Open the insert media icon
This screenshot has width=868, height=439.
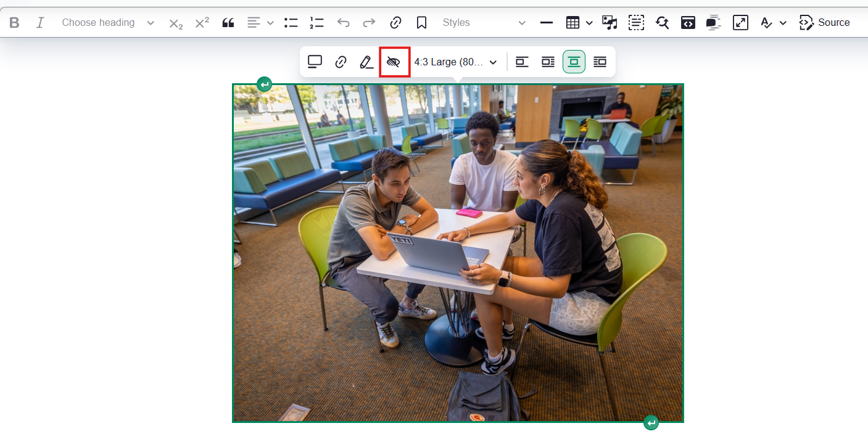coord(610,23)
